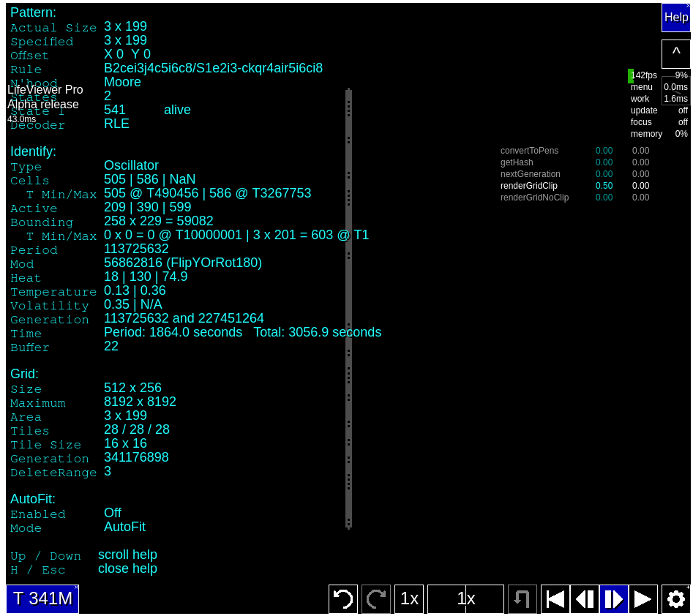The image size is (693, 616).
Task: Click the undo arrow icon
Action: tap(343, 599)
